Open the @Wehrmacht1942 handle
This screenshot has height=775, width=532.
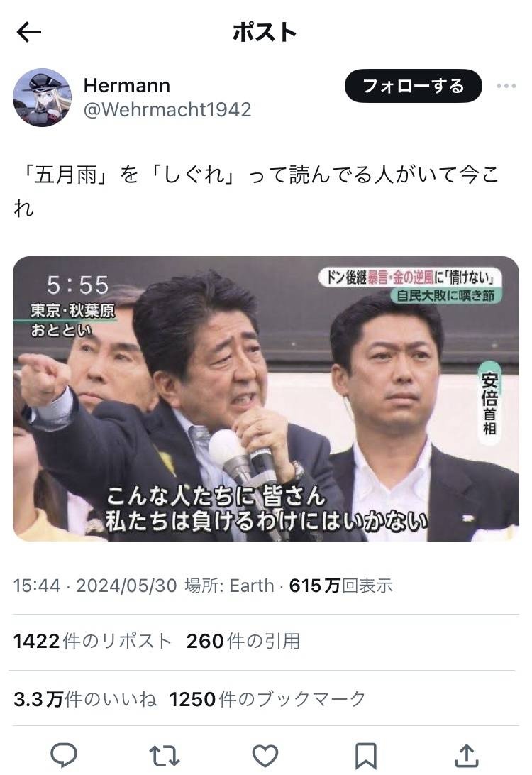point(167,110)
